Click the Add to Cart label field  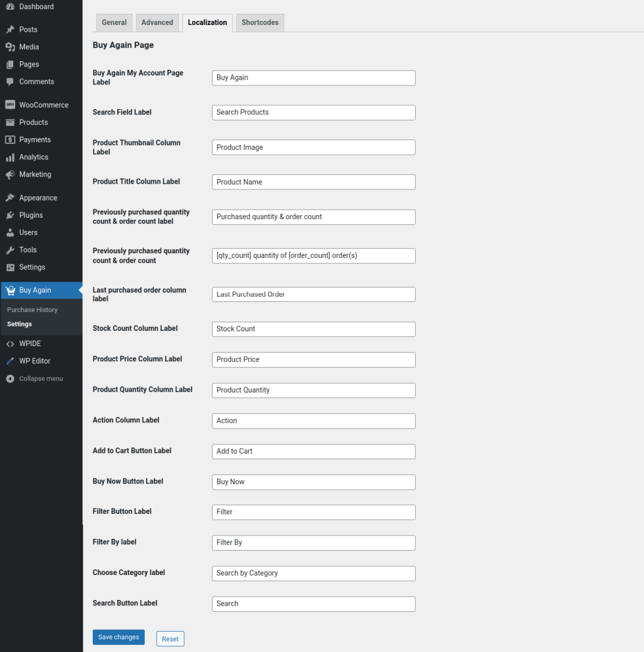click(x=313, y=451)
